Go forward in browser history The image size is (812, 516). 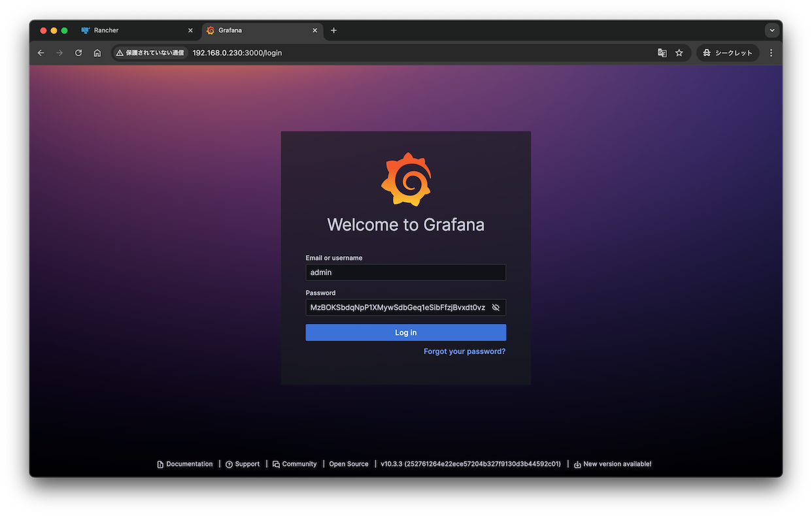point(59,53)
